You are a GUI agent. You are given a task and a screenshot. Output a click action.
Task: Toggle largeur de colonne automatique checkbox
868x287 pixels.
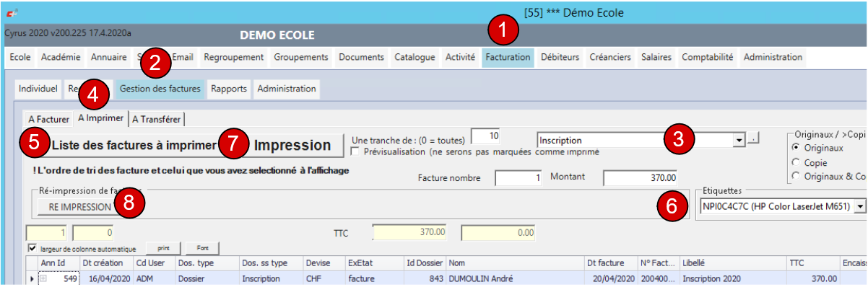click(32, 248)
